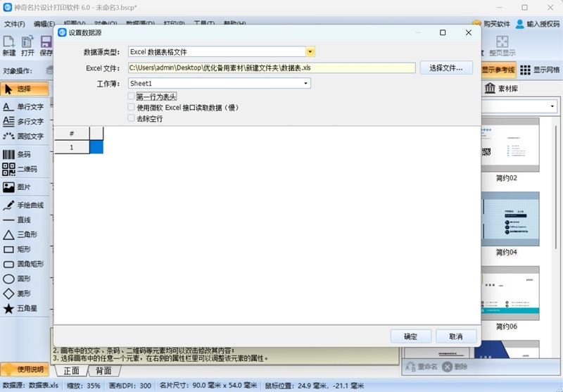Enable 第一行为表头 checkbox
Viewport: 563px width, 392px height.
pos(131,96)
